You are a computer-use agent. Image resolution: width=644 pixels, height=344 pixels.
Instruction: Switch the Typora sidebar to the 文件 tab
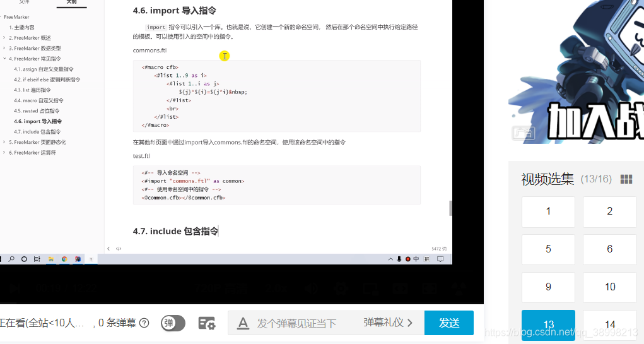point(24,2)
